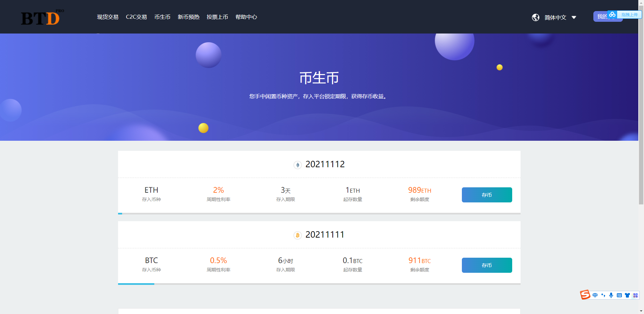Click 存币 button for the ETH plan
This screenshot has height=314, width=644.
click(x=487, y=195)
